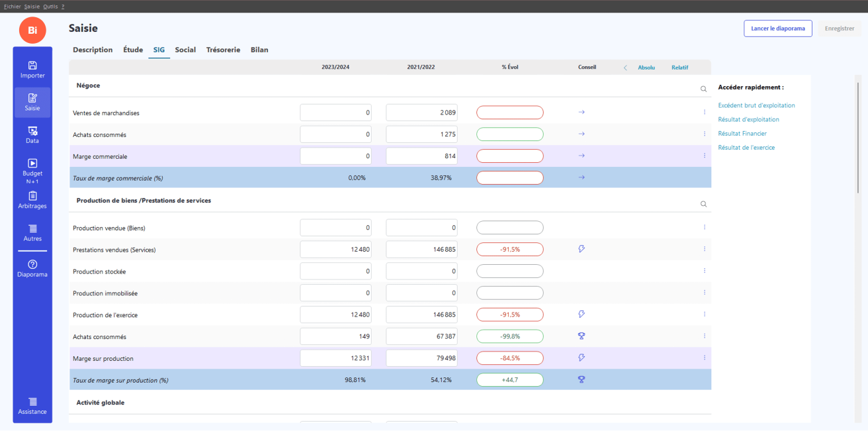Click Lancer le diaporama button
The image size is (868, 431).
click(x=778, y=28)
